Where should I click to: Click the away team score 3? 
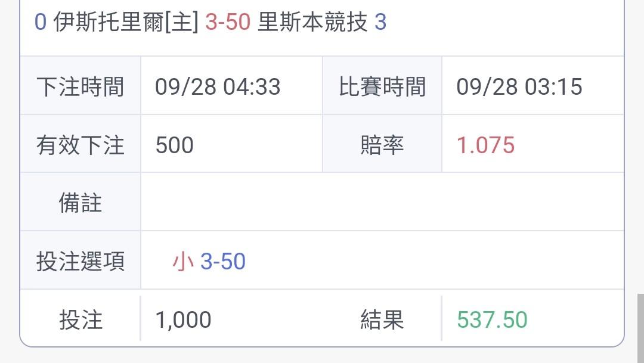(x=380, y=22)
